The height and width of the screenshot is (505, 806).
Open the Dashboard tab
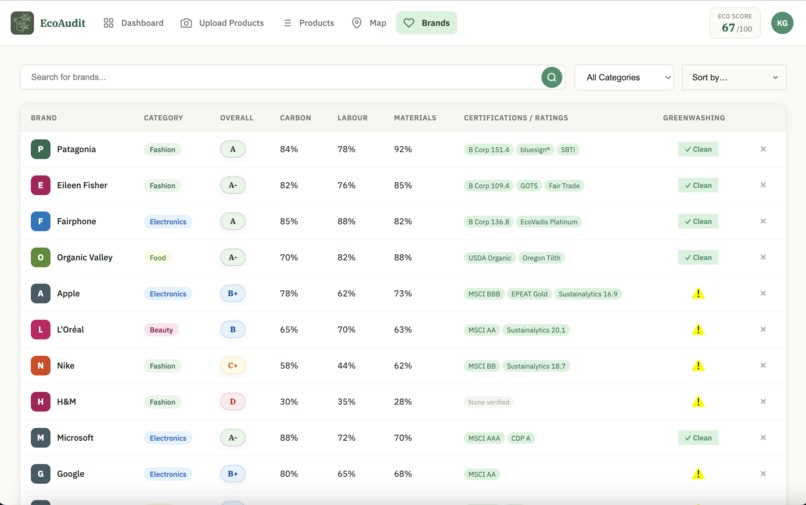134,23
